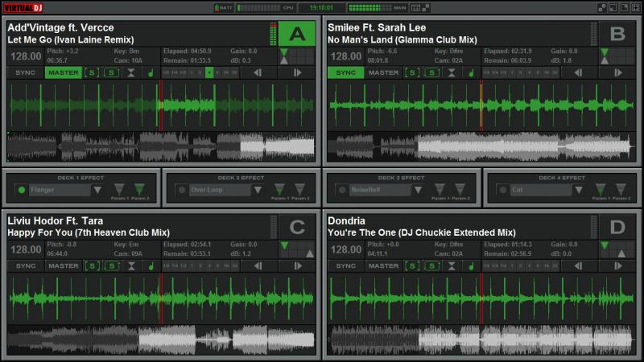The height and width of the screenshot is (362, 644).
Task: Toggle second [S] button on deck A
Action: coord(111,72)
